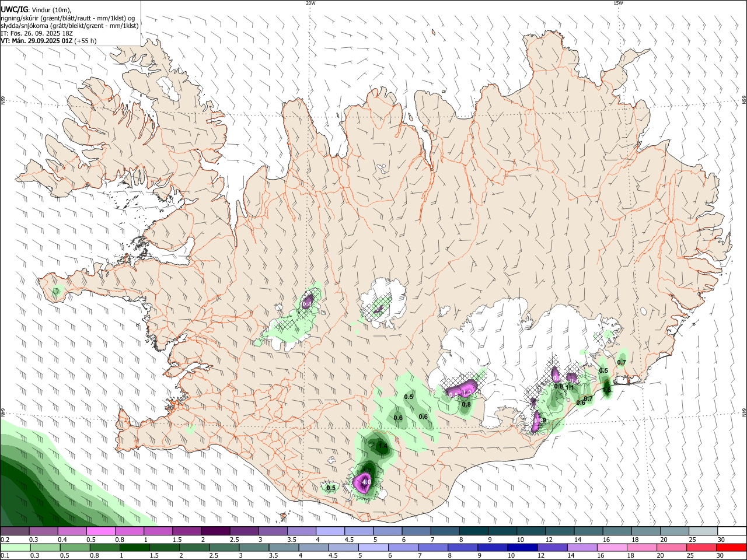
Task: Click the '0.2' label on the snow scale
Action: pos(5,540)
